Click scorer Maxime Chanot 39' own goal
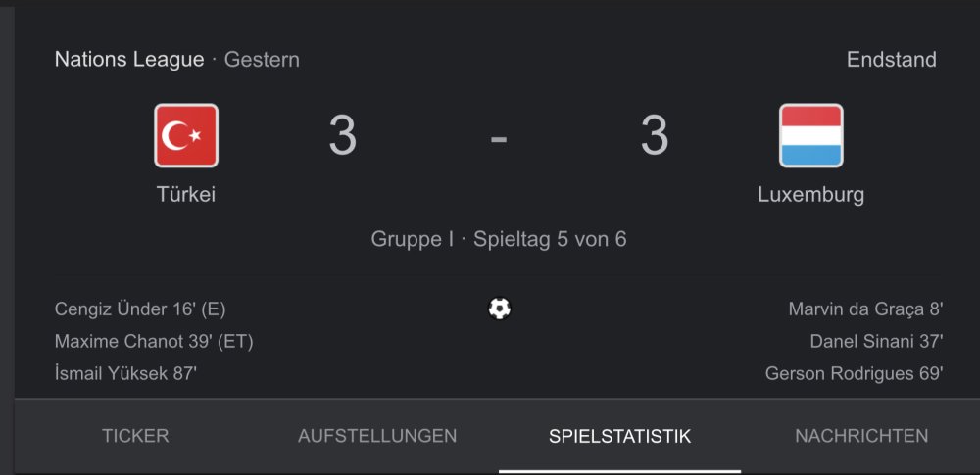 click(154, 341)
